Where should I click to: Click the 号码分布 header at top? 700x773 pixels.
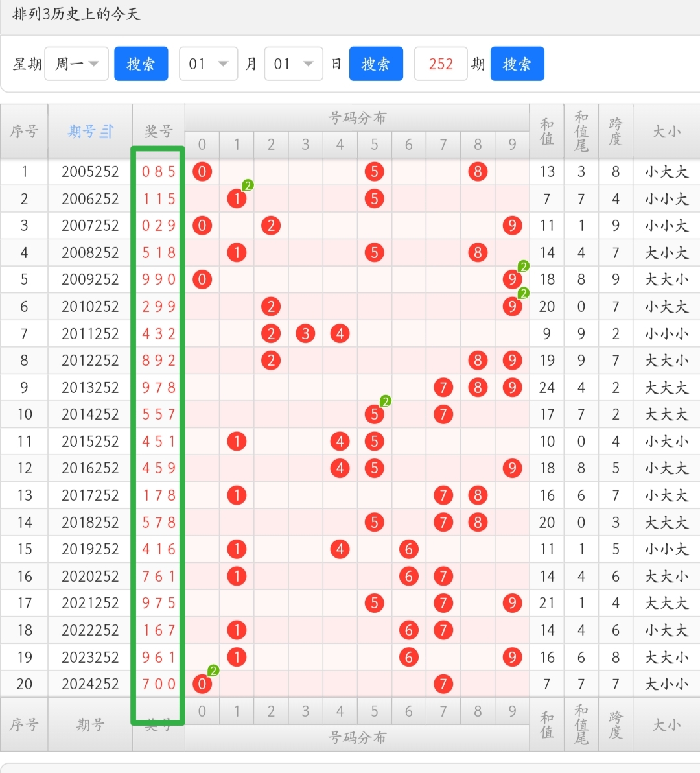coord(357,118)
